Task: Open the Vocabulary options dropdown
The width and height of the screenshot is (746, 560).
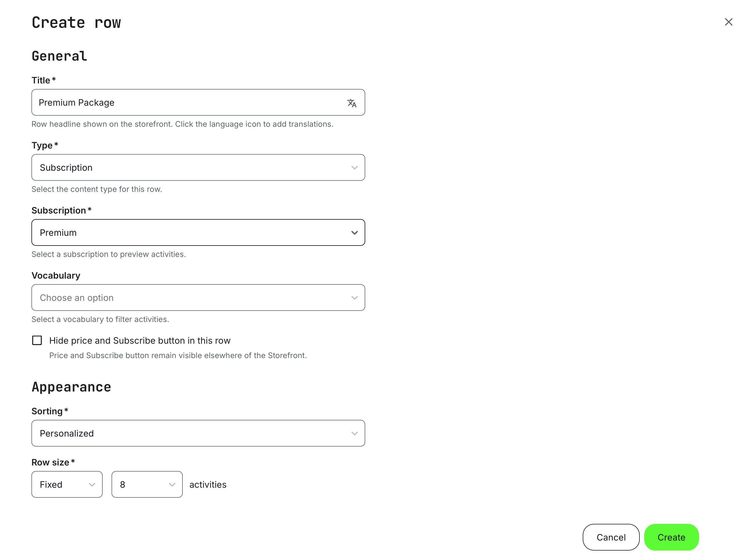Action: point(198,297)
